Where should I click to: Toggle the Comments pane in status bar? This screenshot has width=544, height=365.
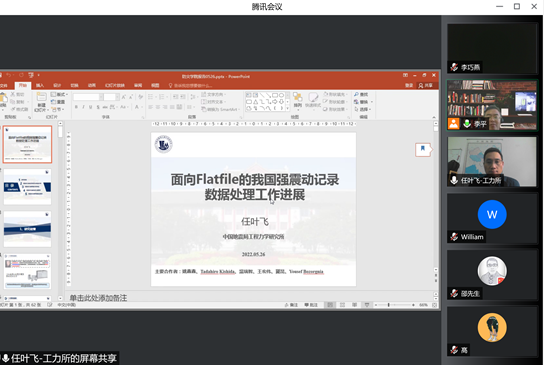(x=311, y=305)
